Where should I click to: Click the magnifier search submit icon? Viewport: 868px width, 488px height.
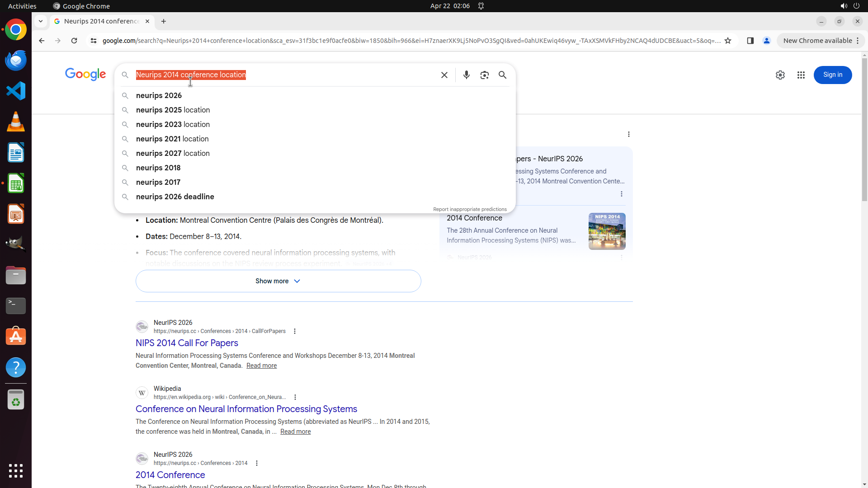[502, 75]
